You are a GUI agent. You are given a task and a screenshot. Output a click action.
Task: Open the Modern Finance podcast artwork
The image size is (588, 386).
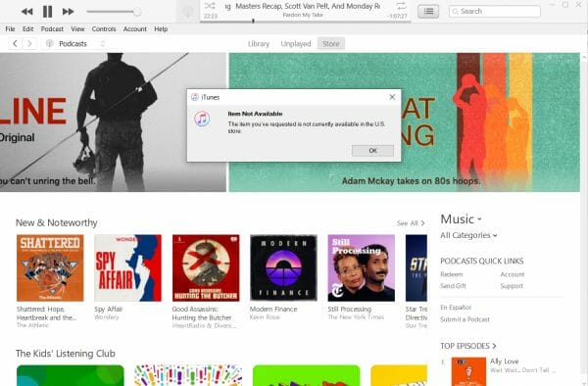283,268
